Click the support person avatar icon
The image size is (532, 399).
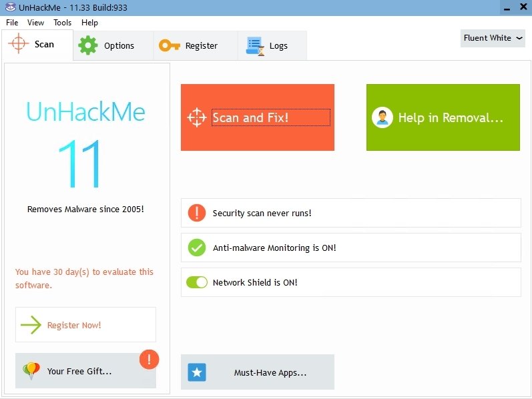pos(382,117)
